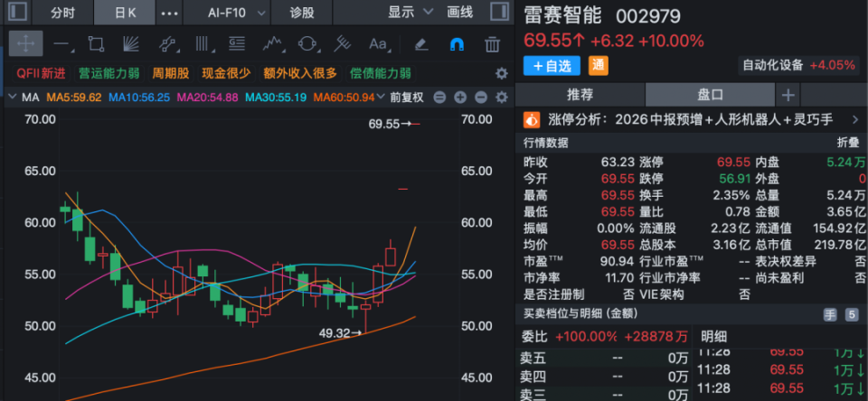Image resolution: width=868 pixels, height=401 pixels.
Task: Expand the 涨停分析 arrow on the right
Action: pos(856,119)
